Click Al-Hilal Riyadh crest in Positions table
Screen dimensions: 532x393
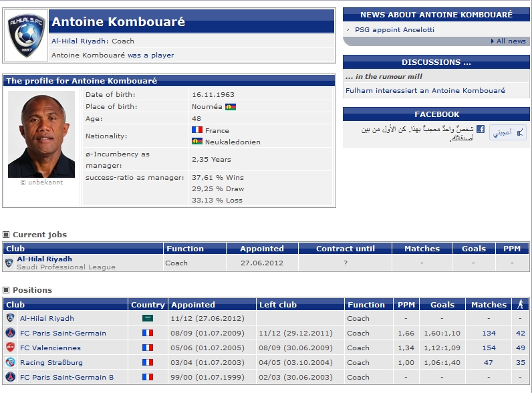(x=11, y=318)
